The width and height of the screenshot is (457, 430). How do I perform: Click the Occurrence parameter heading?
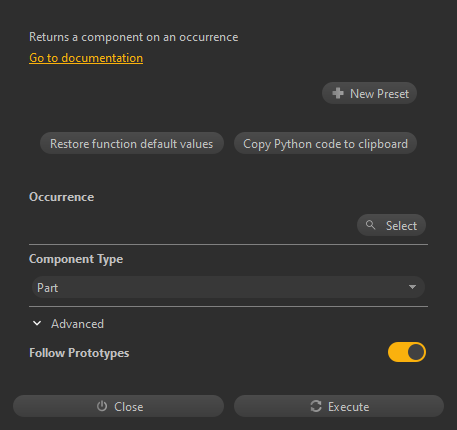62,197
